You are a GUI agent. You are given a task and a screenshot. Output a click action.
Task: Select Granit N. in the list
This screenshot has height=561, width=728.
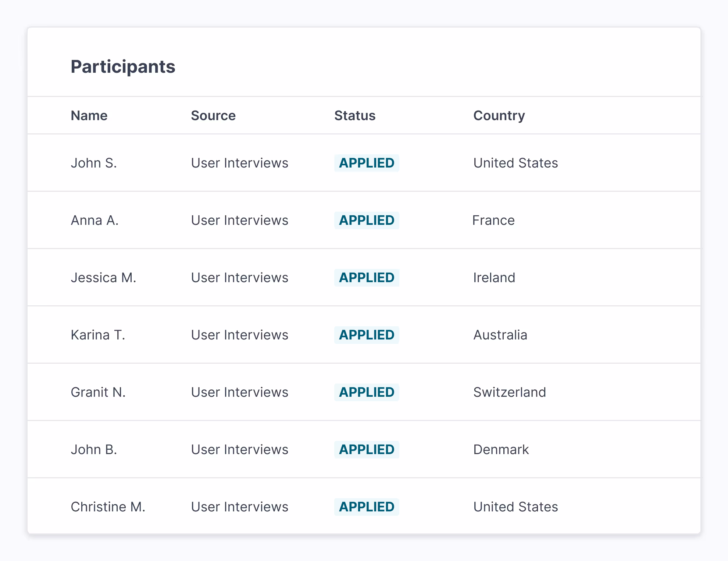pyautogui.click(x=98, y=392)
